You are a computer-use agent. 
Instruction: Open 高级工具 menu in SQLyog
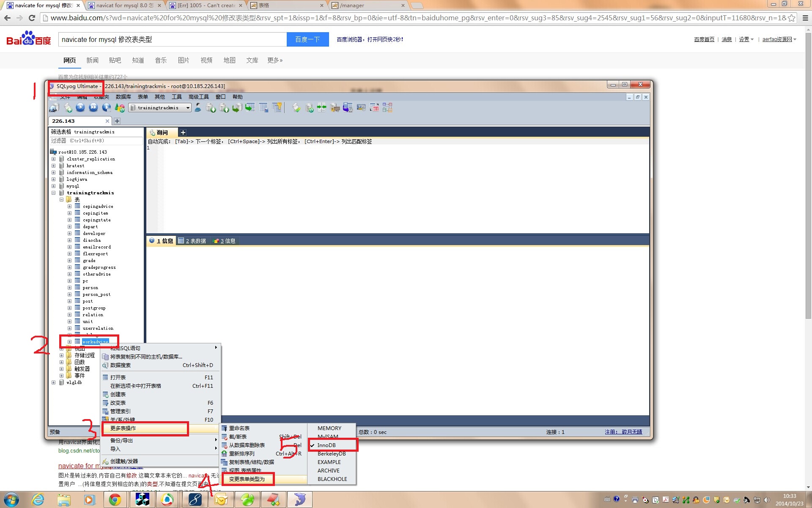point(198,97)
